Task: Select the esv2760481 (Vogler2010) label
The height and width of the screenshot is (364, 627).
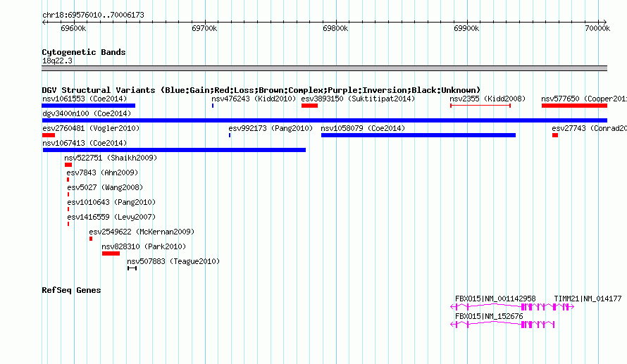Action: (x=91, y=128)
